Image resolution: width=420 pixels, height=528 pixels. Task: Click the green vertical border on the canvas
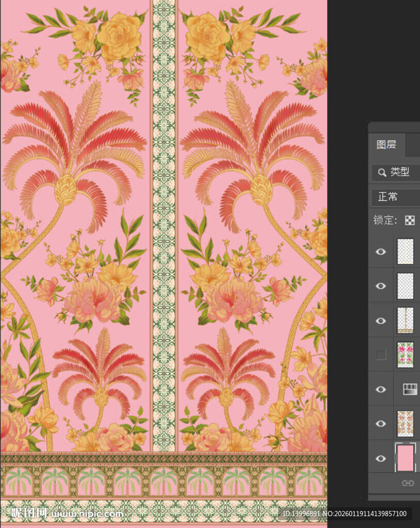(x=164, y=206)
